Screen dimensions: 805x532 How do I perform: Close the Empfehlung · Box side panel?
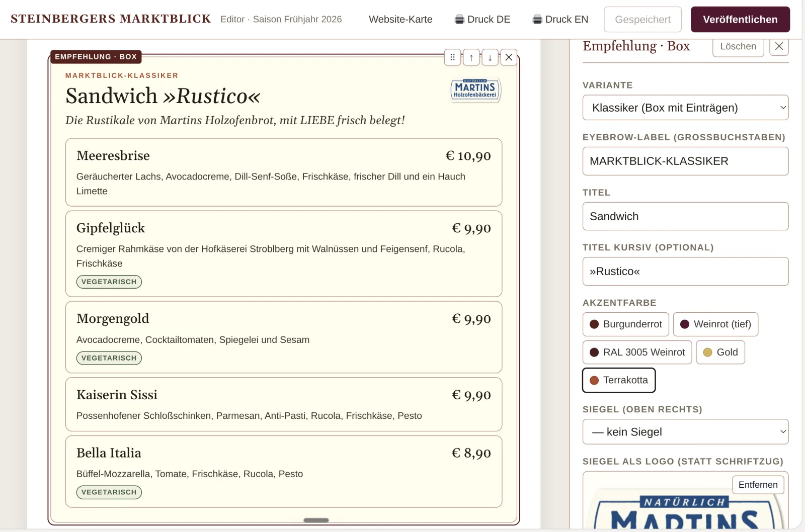(779, 46)
